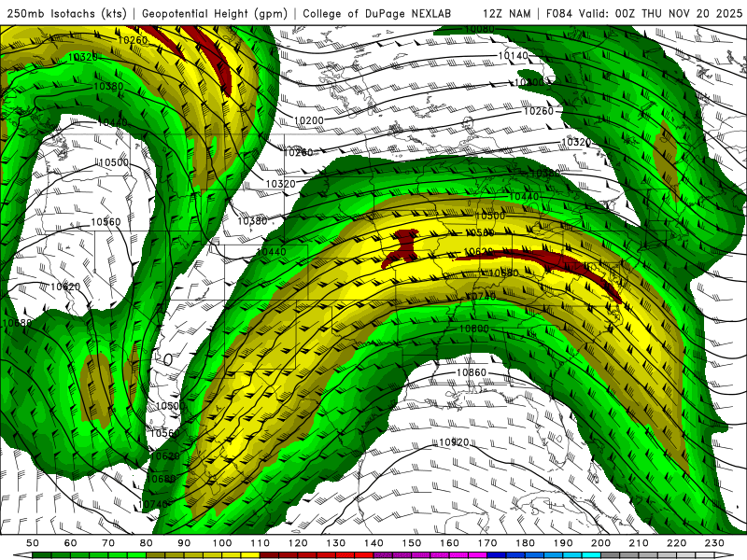This screenshot has height=560, width=747.
Task: Click the 'F084 Valid: 00Z THU NOV 20 2025' text
Action: 644,13
